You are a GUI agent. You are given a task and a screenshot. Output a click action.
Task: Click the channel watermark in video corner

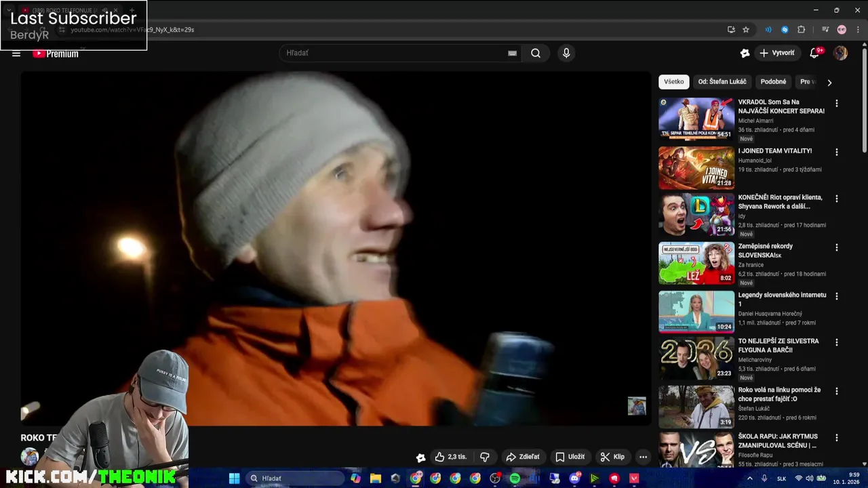click(637, 406)
